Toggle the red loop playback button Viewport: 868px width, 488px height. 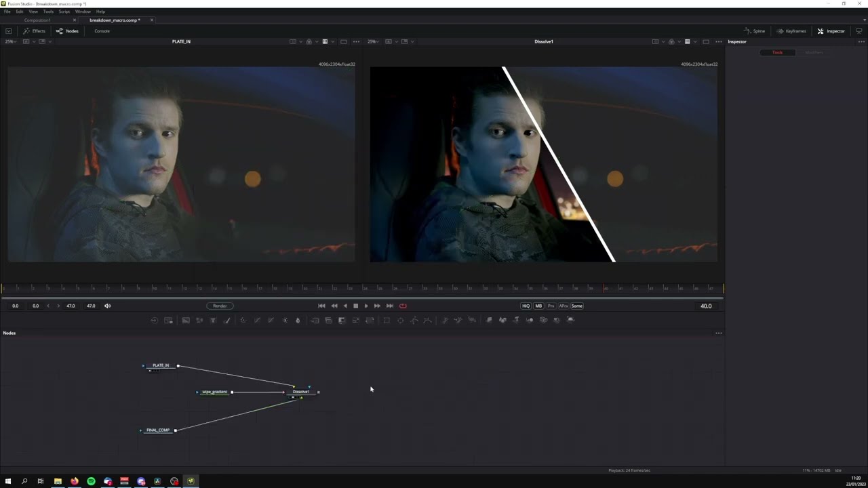(403, 306)
